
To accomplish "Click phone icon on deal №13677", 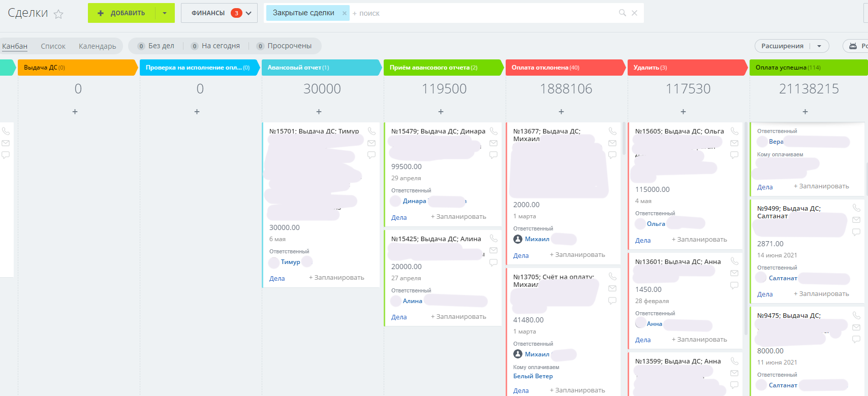I will click(612, 131).
